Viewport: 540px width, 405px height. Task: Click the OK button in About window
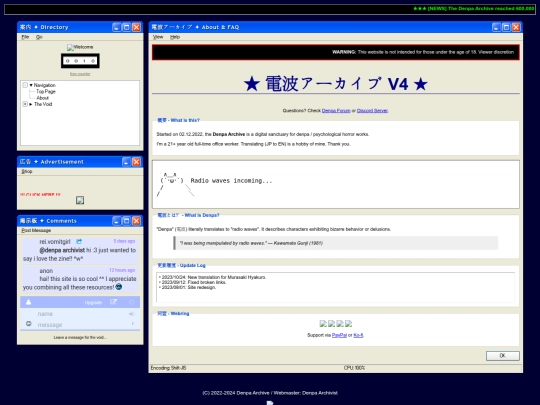pos(503,356)
